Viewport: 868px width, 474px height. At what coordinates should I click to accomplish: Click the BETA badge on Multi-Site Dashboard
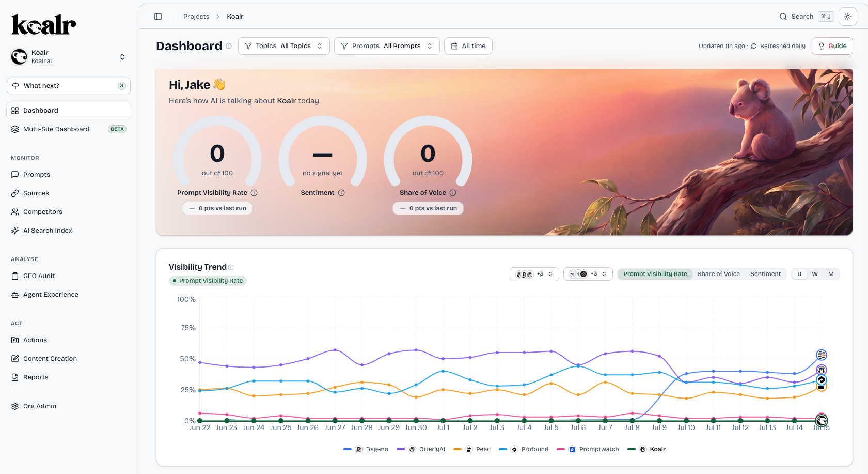[117, 129]
